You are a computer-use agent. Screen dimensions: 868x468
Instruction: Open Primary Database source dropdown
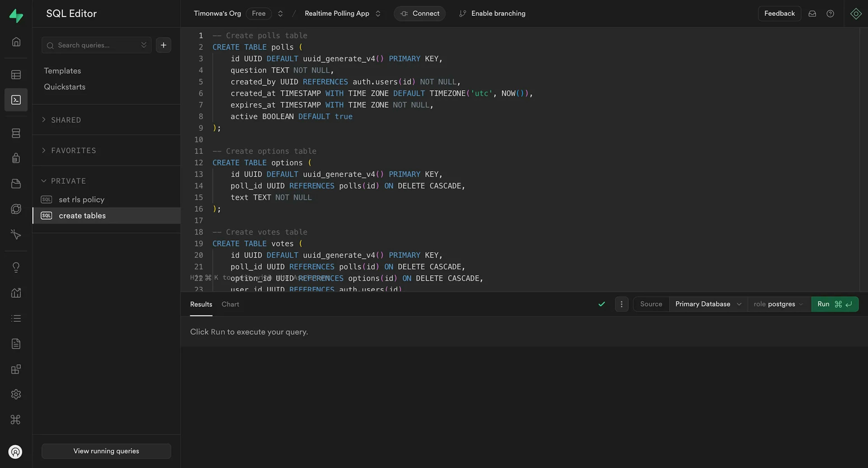(x=708, y=304)
